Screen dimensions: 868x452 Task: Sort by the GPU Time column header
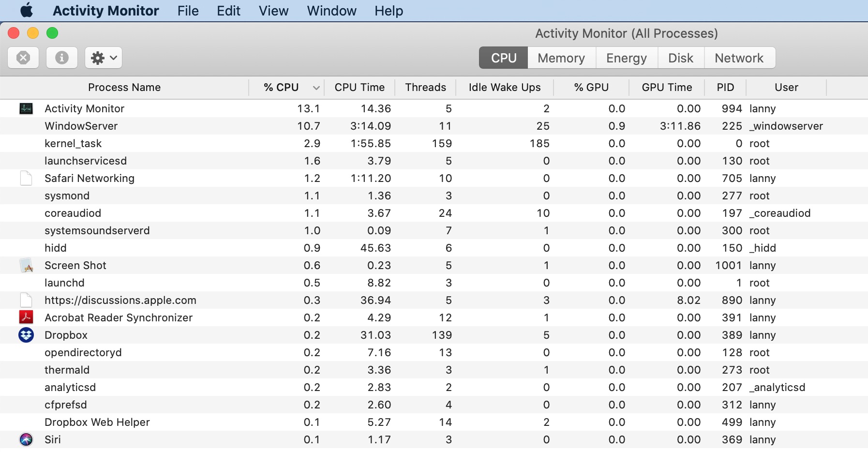click(x=667, y=88)
